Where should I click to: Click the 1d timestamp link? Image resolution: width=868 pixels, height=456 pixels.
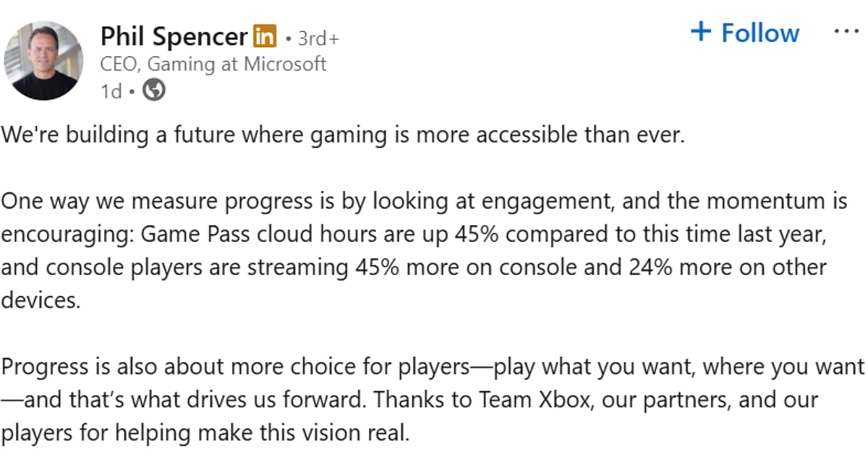coord(111,90)
